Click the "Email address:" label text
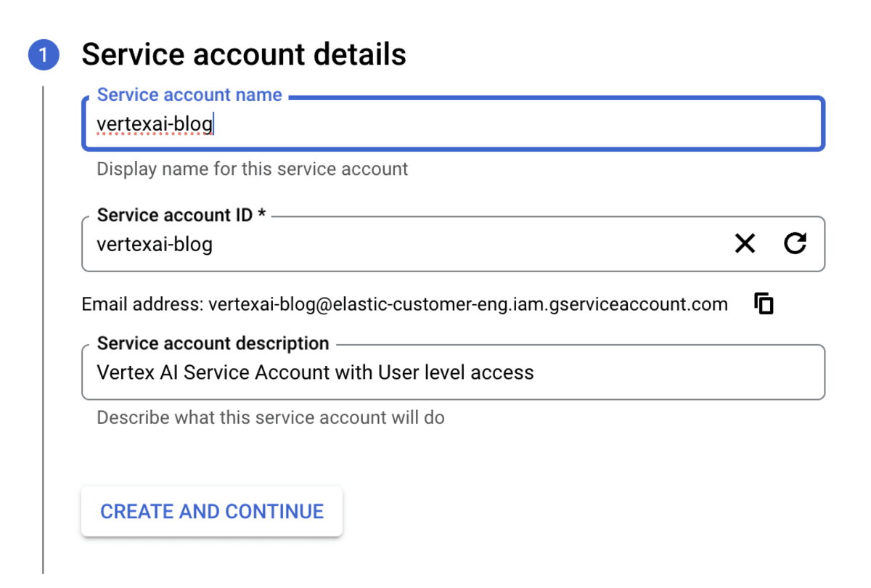Image resolution: width=871 pixels, height=588 pixels. coord(142,304)
